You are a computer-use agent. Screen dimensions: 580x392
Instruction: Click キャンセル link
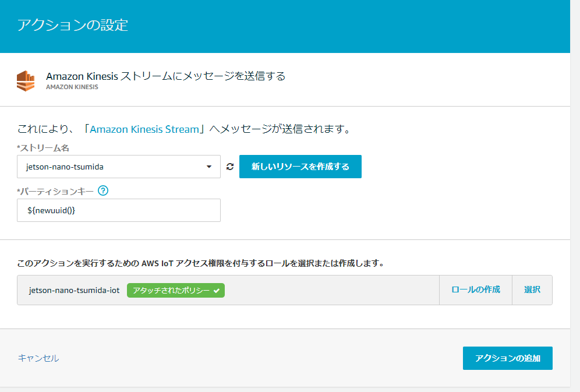point(38,358)
